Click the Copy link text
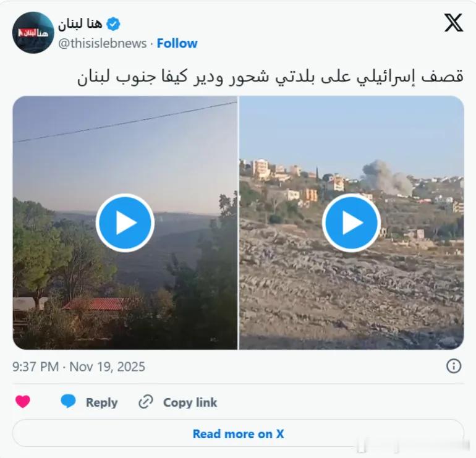This screenshot has width=476, height=458. click(x=190, y=402)
